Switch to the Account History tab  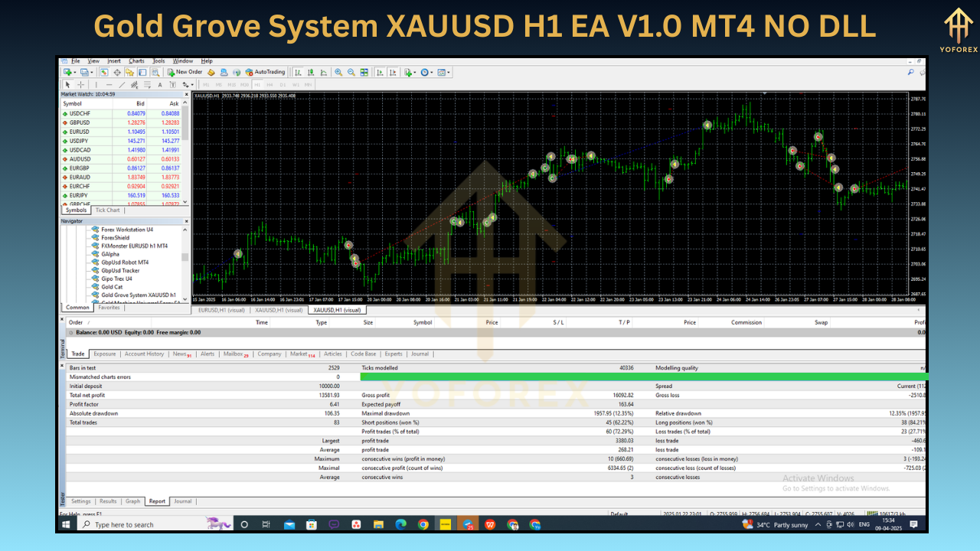click(144, 354)
